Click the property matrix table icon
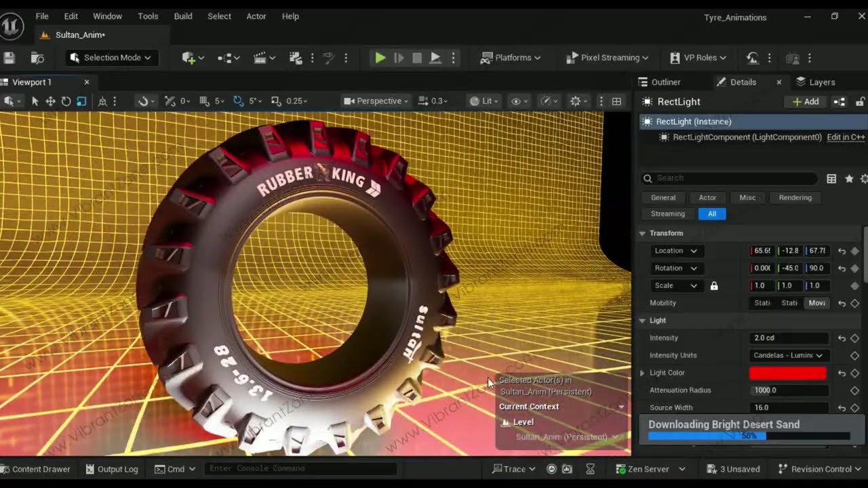This screenshot has height=488, width=868. pos(831,178)
